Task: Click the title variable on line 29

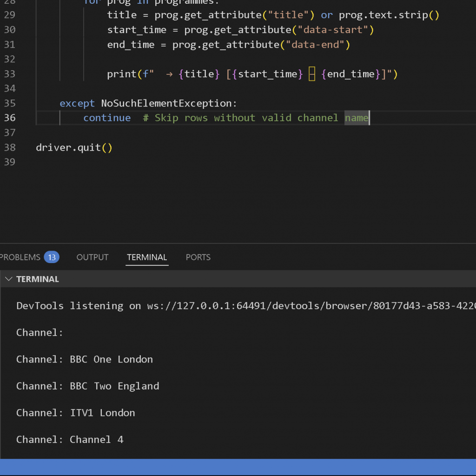Action: (122, 14)
